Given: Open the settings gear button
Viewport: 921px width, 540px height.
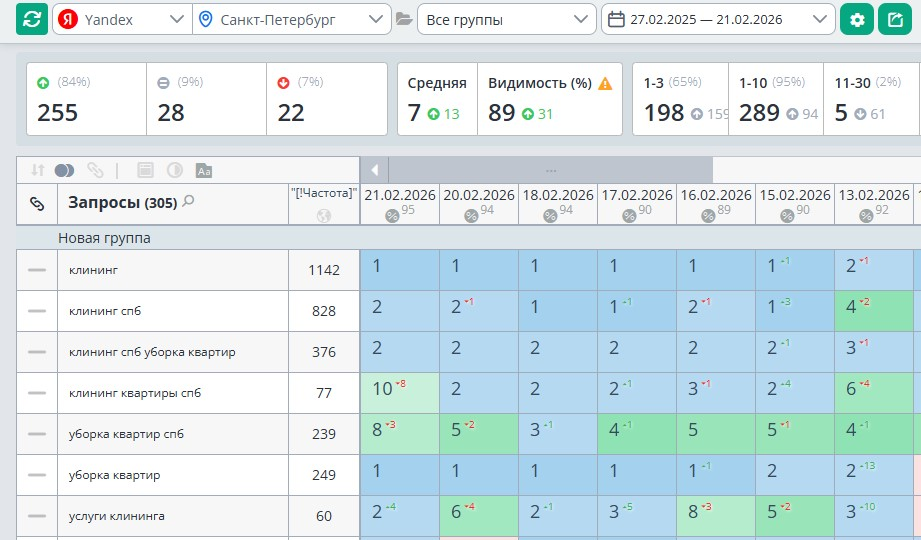Looking at the screenshot, I should [x=857, y=19].
